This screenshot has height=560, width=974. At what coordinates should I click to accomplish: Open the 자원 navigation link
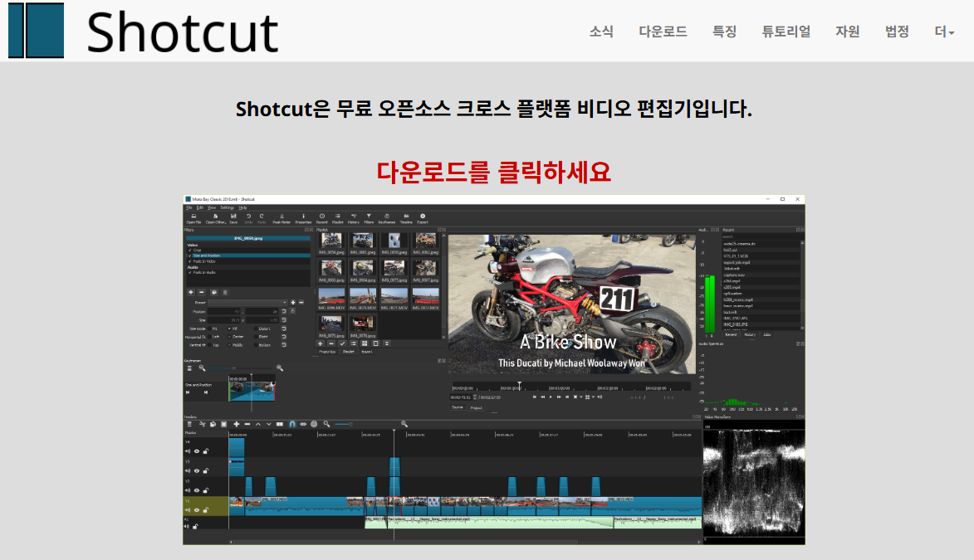tap(847, 31)
